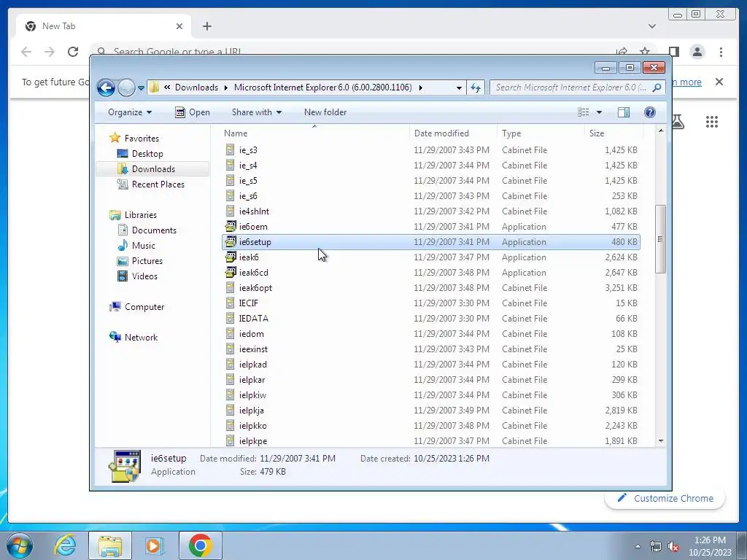Click the Open toolbar command
Image resolution: width=747 pixels, height=560 pixels.
point(193,112)
